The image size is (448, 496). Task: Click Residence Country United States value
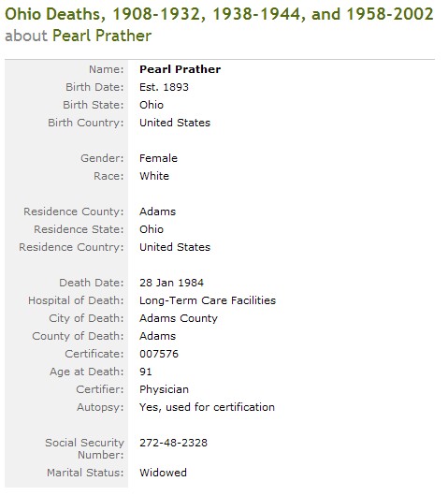pyautogui.click(x=175, y=247)
